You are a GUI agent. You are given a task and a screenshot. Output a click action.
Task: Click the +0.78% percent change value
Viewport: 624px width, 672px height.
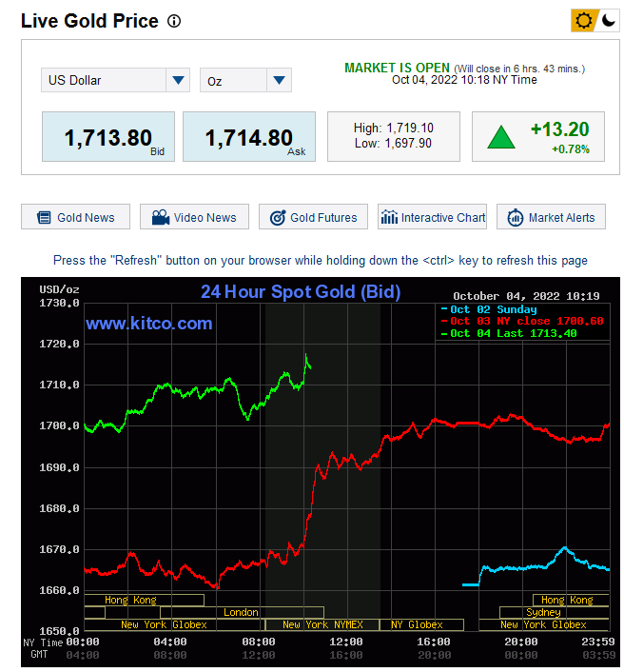click(x=571, y=149)
